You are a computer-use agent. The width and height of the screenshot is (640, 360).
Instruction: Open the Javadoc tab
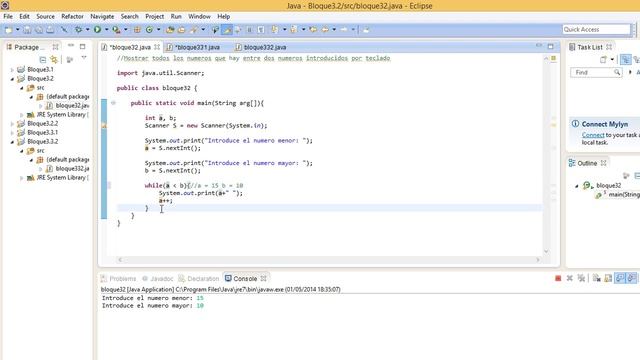[158, 279]
